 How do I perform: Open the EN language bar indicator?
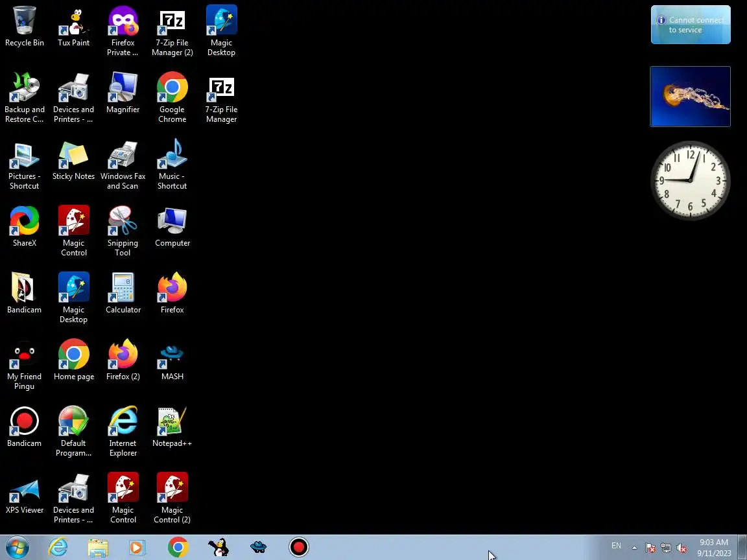[x=616, y=546]
